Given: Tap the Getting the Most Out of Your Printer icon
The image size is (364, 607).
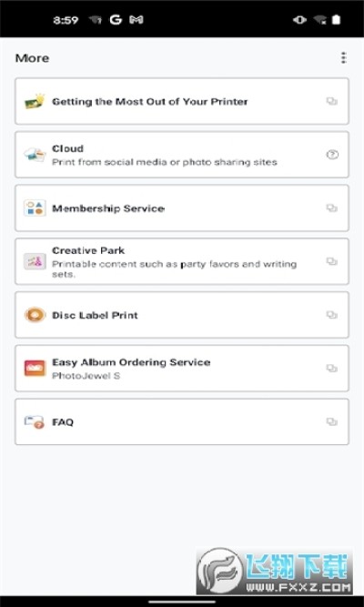Looking at the screenshot, I should (x=35, y=101).
